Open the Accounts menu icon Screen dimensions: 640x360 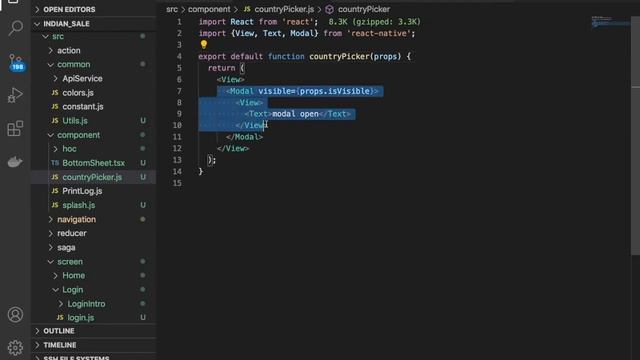[16, 314]
